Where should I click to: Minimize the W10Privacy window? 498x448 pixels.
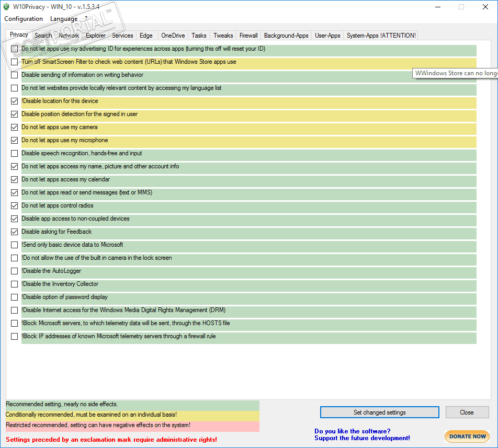pos(438,7)
